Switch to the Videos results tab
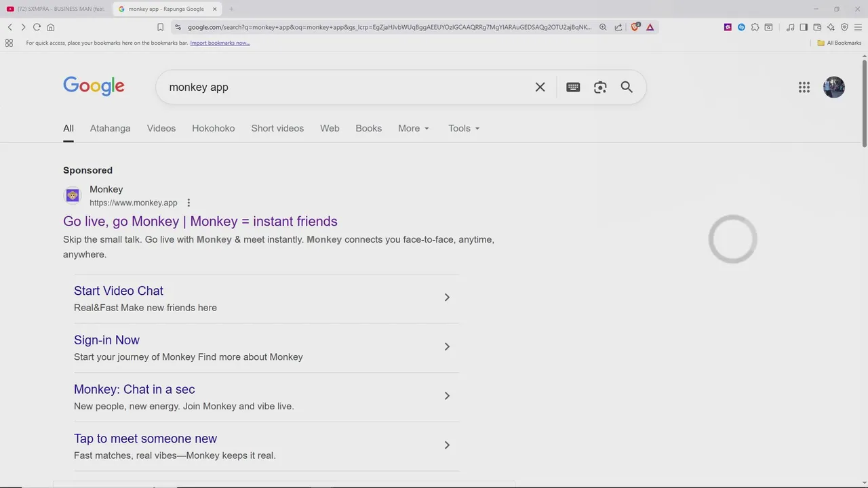Screen dimensions: 868x488 tap(161, 128)
